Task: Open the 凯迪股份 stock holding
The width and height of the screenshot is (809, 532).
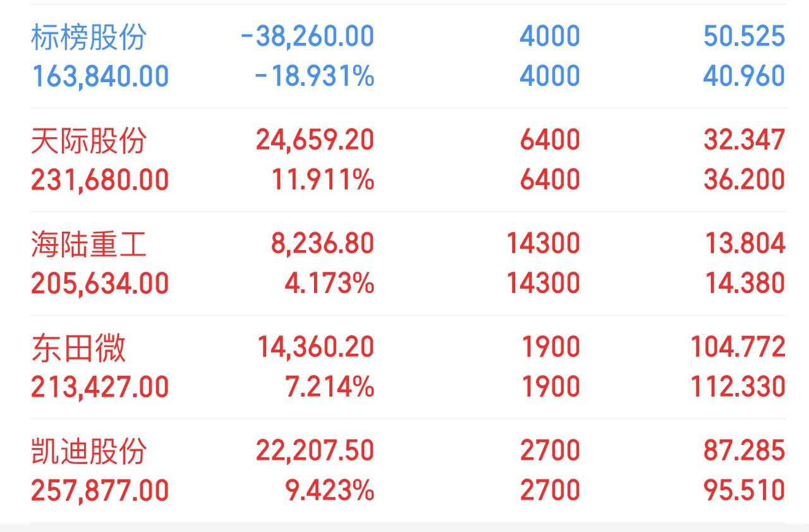Action: click(88, 451)
